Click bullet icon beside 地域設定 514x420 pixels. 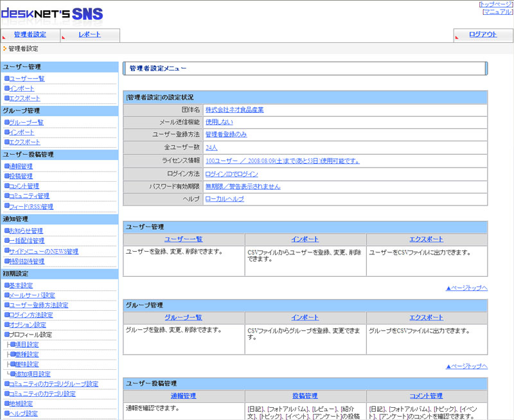point(6,403)
